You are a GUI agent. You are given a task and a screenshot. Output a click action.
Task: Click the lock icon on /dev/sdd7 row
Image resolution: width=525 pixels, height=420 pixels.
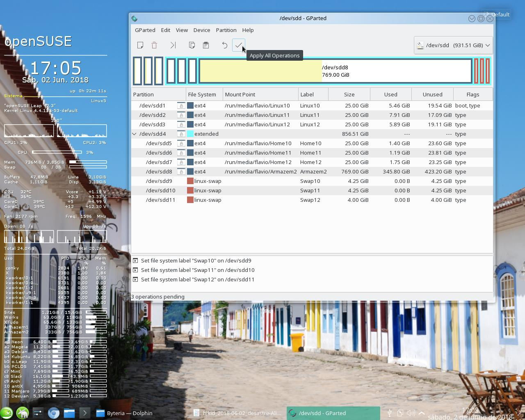(181, 162)
